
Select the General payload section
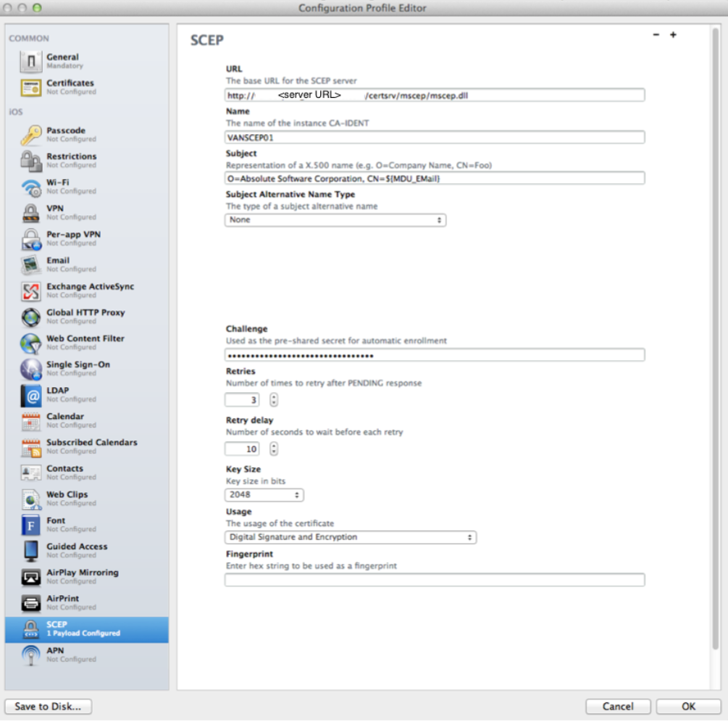click(x=63, y=61)
